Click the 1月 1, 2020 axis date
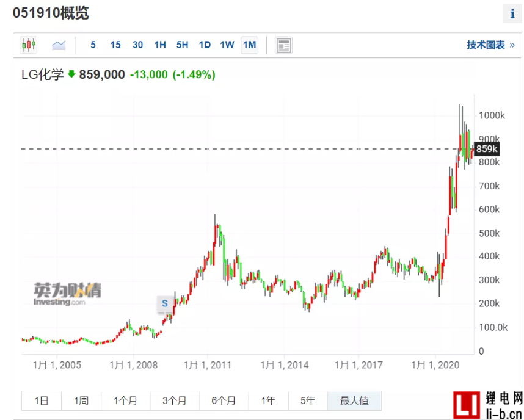The height and width of the screenshot is (420, 524). click(x=435, y=365)
